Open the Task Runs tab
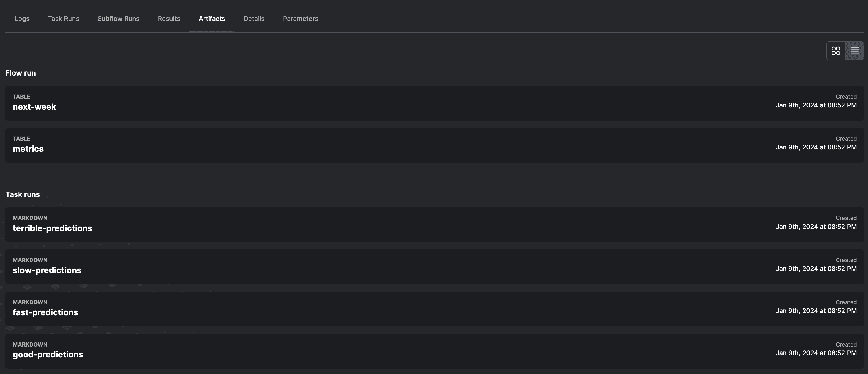868x374 pixels. tap(63, 19)
